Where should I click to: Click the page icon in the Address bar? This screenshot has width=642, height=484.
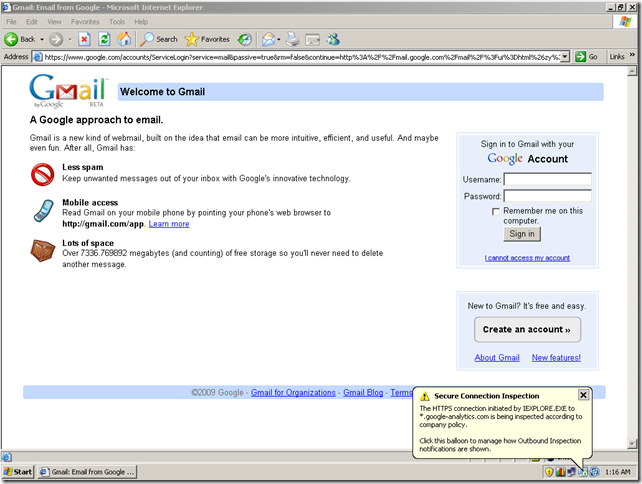click(x=38, y=57)
